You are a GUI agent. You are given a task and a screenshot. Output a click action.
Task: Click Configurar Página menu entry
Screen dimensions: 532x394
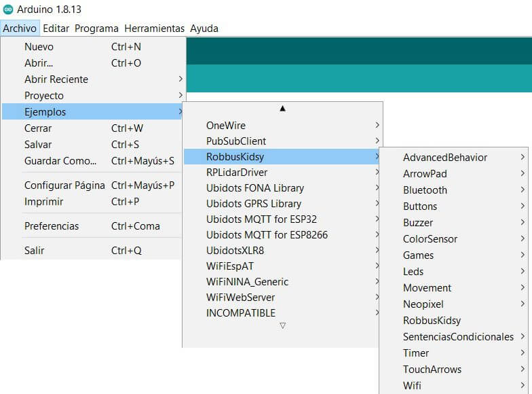pyautogui.click(x=64, y=185)
